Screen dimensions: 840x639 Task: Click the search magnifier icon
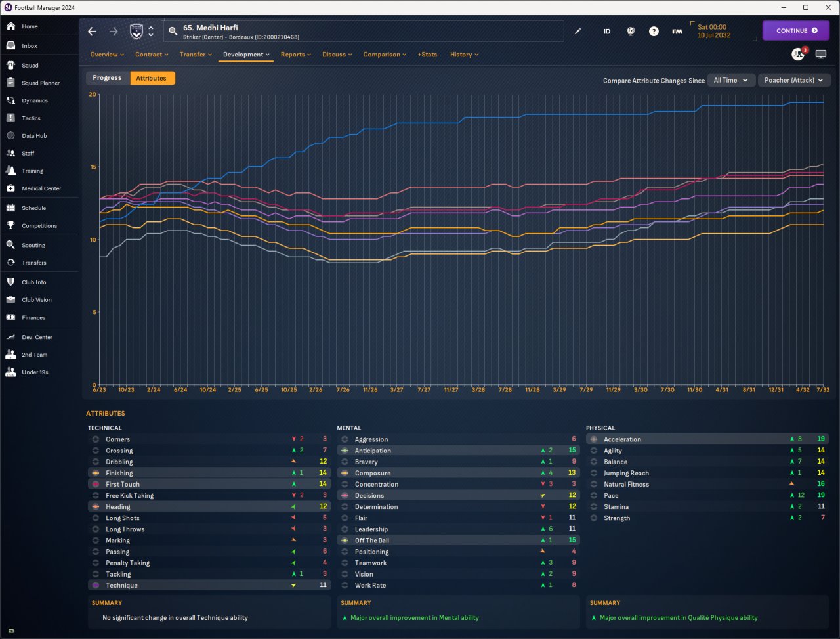pos(173,32)
